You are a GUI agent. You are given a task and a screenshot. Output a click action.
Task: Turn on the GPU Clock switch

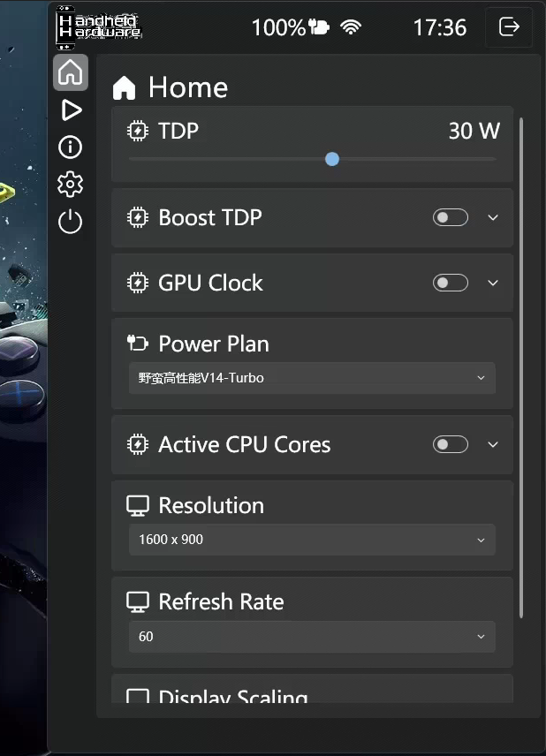point(451,283)
